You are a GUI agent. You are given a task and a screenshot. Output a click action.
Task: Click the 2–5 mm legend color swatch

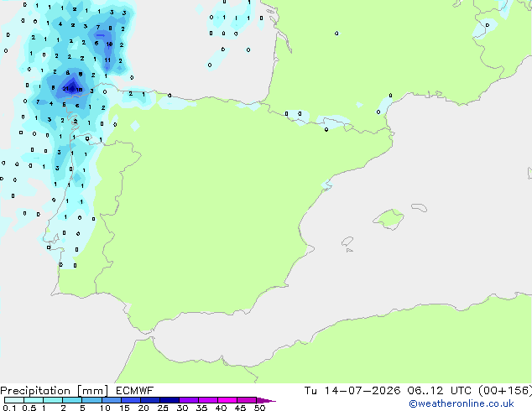[x=72, y=400]
